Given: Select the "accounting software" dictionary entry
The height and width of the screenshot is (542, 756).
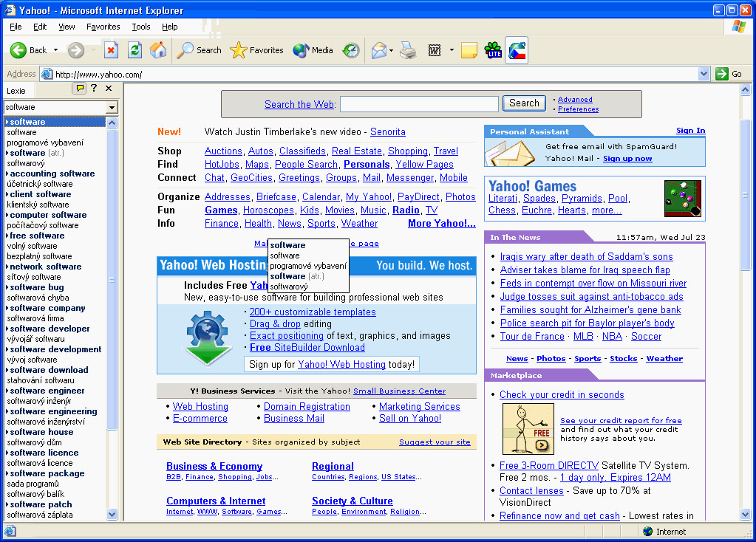Looking at the screenshot, I should 52,174.
